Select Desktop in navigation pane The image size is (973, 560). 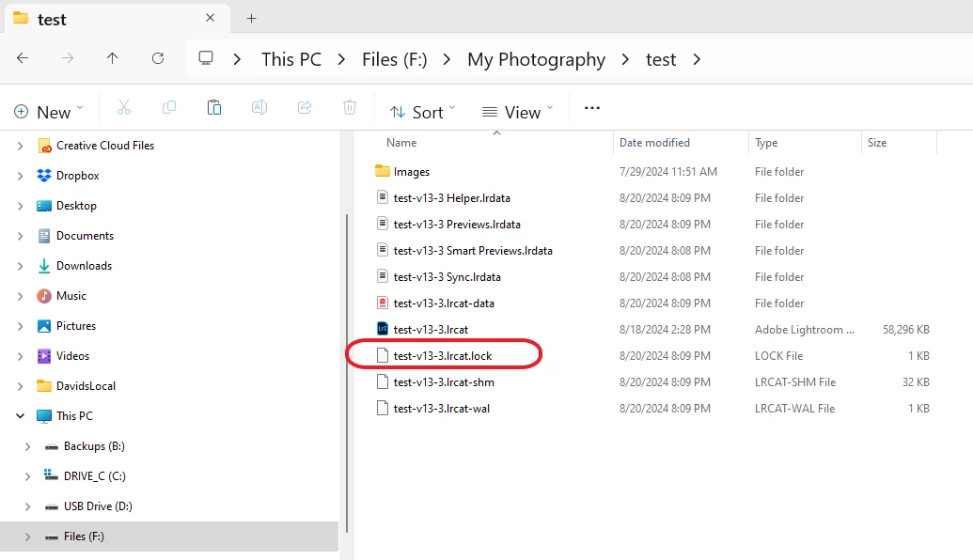(x=76, y=206)
